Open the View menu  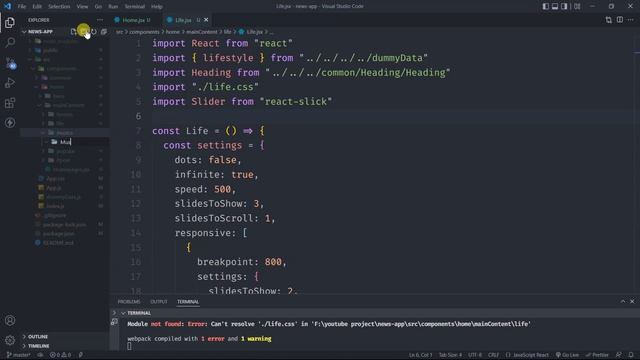(x=82, y=7)
